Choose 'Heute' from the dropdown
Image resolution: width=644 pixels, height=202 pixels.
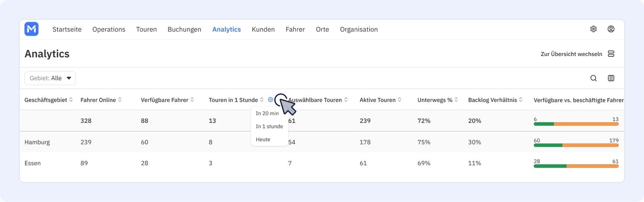263,139
